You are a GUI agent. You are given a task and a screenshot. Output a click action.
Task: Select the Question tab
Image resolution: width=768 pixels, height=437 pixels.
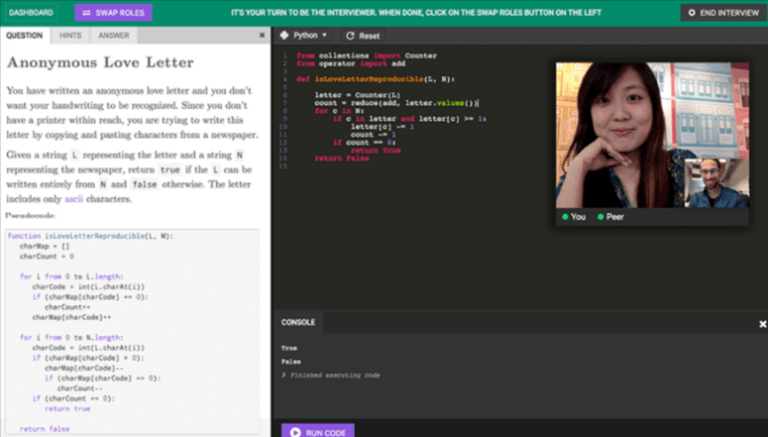(25, 35)
